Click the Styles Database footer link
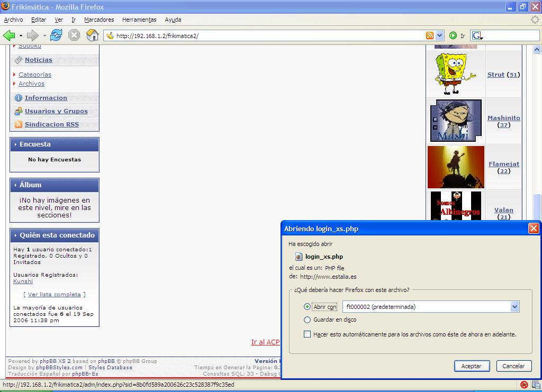 coord(110,368)
